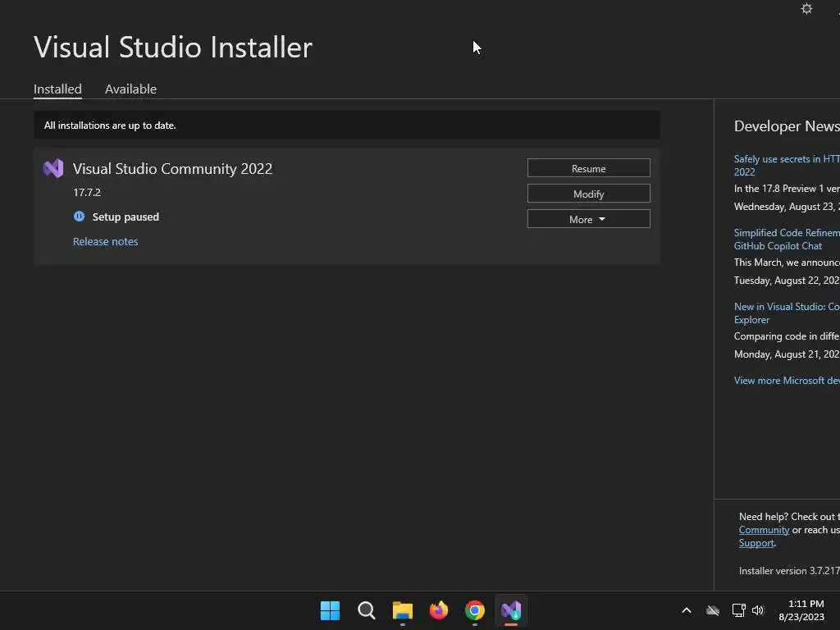Click the version number 17.7.2
Image resolution: width=840 pixels, height=630 pixels.
pyautogui.click(x=87, y=192)
